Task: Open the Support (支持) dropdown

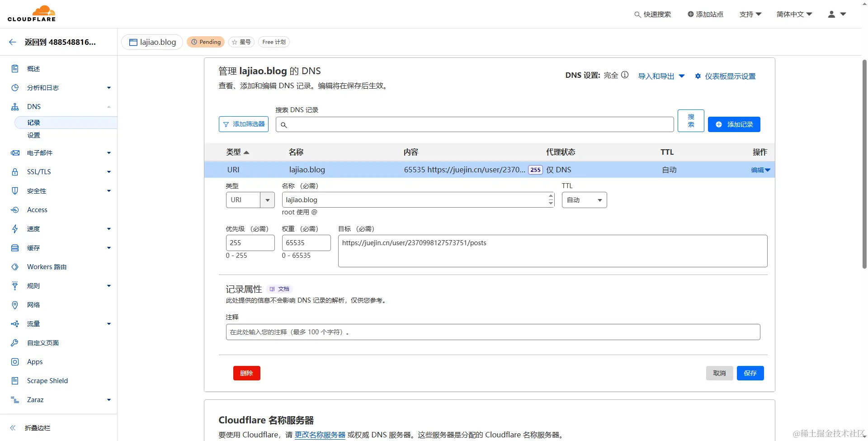Action: click(x=750, y=14)
